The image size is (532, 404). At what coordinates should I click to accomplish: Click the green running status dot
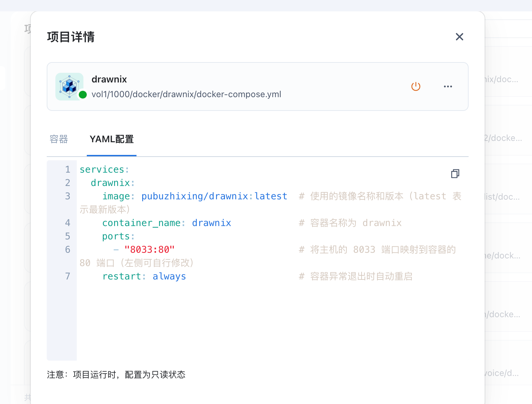83,95
